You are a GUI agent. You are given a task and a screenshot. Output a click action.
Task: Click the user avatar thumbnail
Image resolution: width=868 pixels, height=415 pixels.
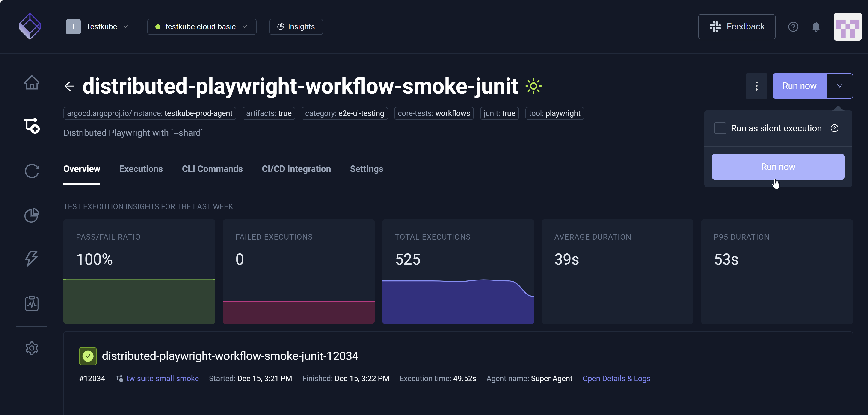point(847,26)
